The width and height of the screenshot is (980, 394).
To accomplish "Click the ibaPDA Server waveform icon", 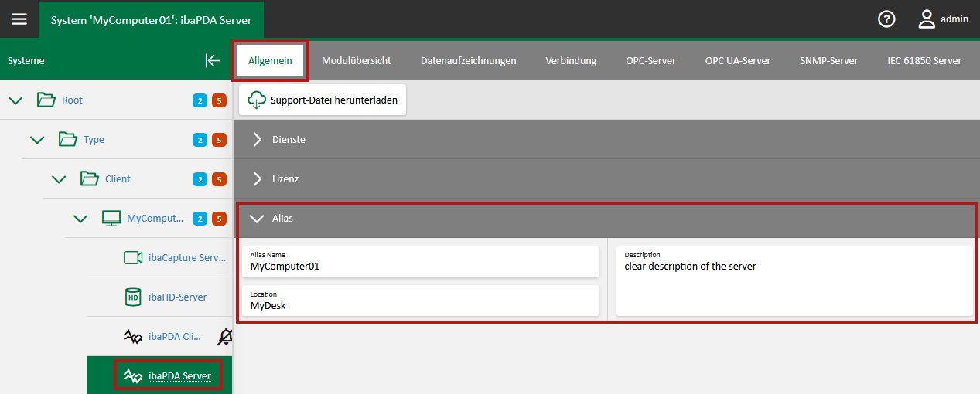I will [133, 375].
